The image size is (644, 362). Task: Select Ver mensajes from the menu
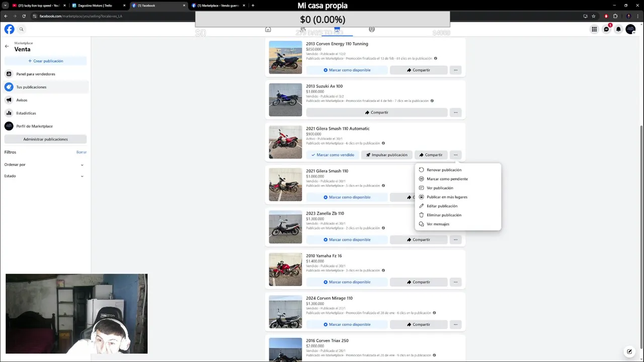(458, 224)
